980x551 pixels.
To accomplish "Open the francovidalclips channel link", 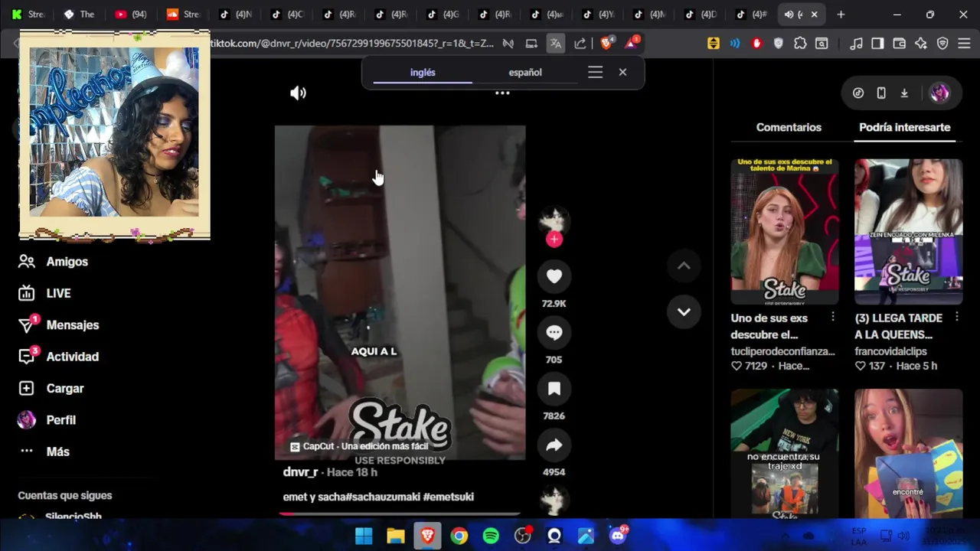I will coord(890,351).
